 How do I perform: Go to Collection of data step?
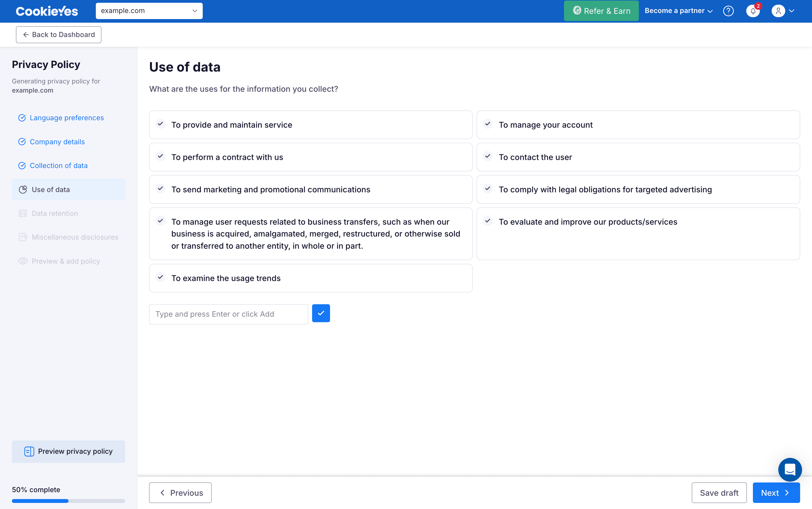[x=59, y=166]
